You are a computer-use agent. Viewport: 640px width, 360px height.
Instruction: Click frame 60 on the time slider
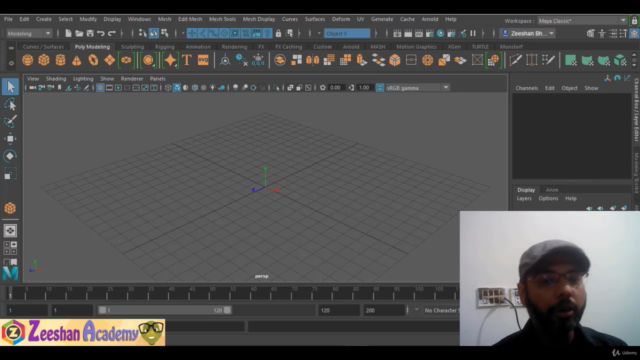click(x=253, y=293)
